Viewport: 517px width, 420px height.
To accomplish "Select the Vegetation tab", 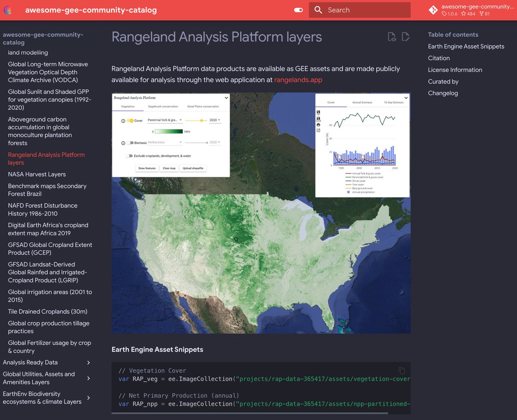I will pos(128,106).
